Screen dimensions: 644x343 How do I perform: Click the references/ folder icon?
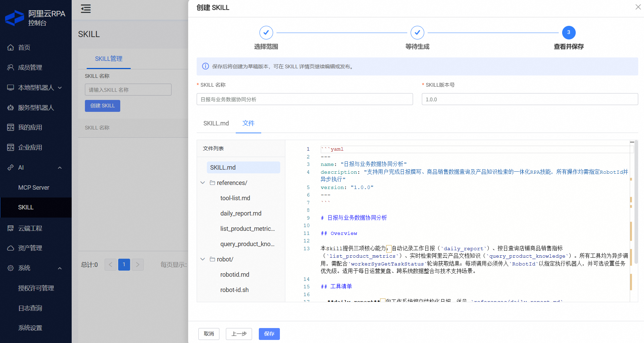pyautogui.click(x=213, y=183)
